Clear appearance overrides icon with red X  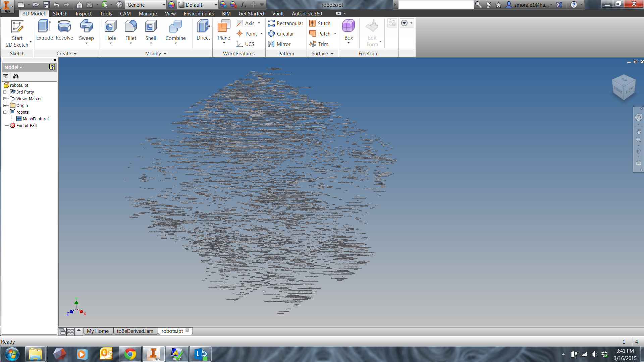point(233,5)
